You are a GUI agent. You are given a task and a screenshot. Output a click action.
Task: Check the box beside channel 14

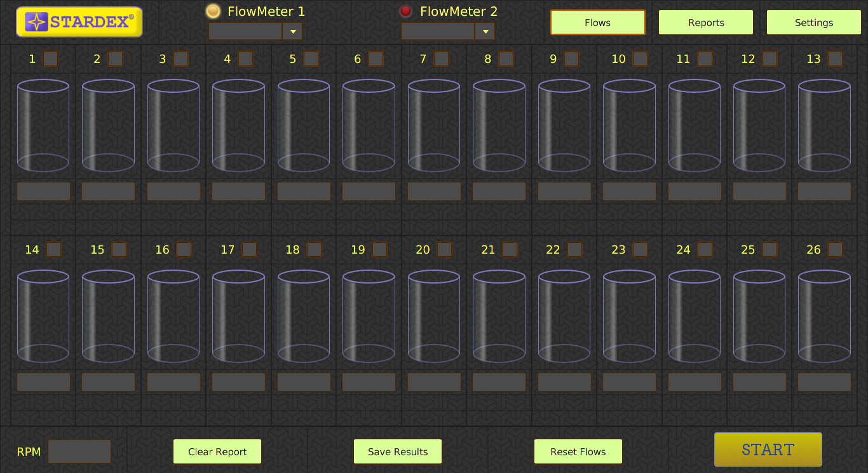[53, 249]
